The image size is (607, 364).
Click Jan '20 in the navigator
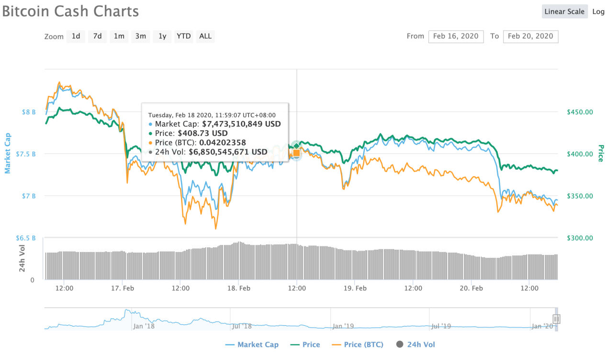point(542,326)
